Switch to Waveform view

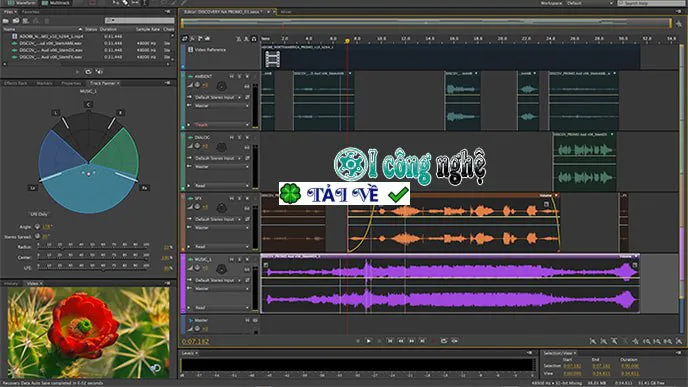point(21,3)
